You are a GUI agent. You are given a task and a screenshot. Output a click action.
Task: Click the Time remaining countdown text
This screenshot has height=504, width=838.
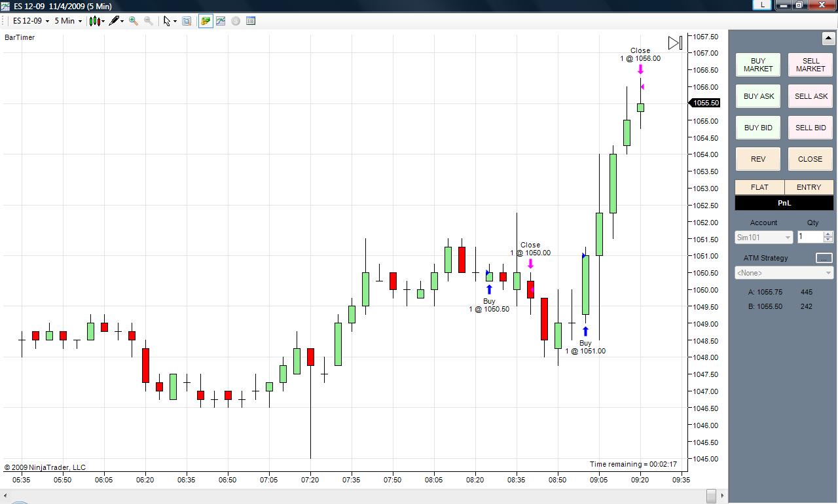tap(633, 464)
